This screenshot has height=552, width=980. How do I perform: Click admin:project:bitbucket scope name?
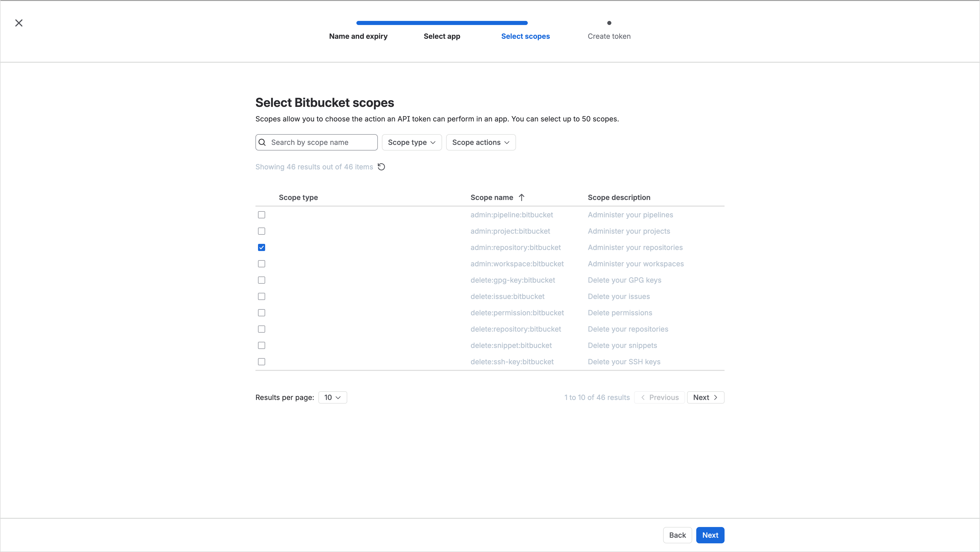click(x=510, y=231)
